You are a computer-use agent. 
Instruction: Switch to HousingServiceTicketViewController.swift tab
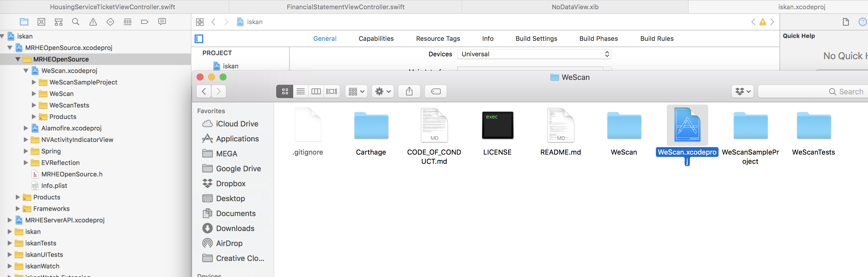(x=113, y=7)
